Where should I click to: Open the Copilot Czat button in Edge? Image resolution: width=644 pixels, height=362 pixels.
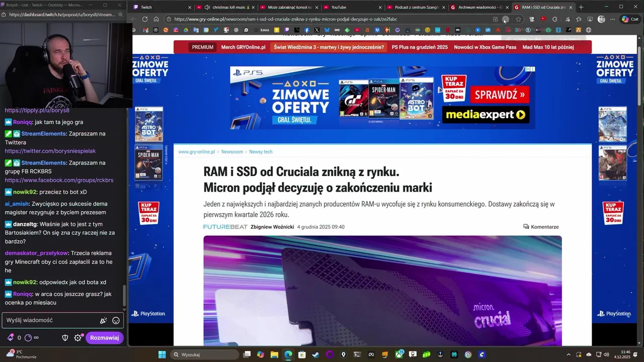tap(630, 19)
